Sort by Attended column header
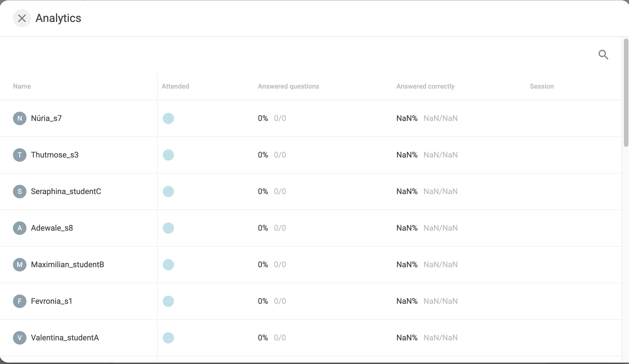Image resolution: width=629 pixels, height=364 pixels. click(x=175, y=86)
